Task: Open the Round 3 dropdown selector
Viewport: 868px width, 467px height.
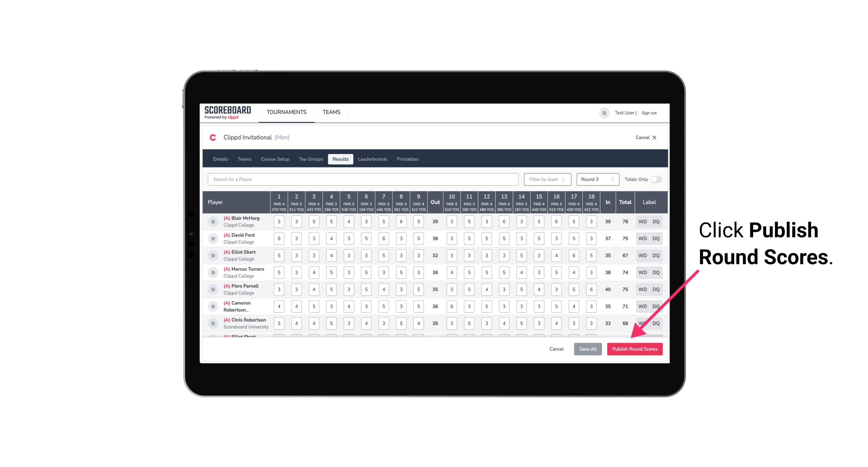Action: 597,179
